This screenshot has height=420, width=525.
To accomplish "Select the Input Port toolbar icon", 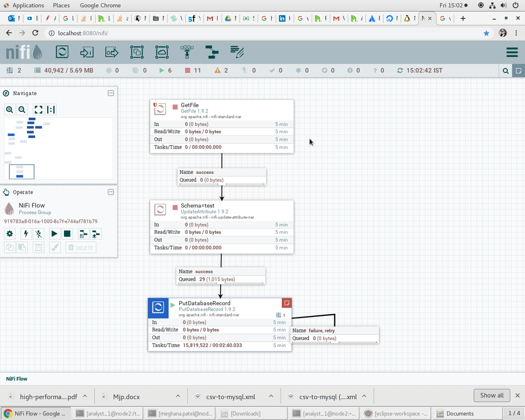I will coord(87,52).
